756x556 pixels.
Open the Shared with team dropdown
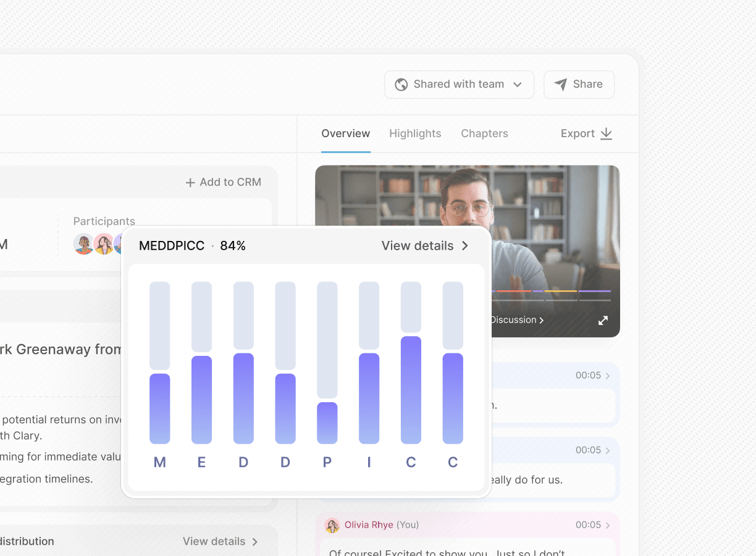(x=459, y=85)
